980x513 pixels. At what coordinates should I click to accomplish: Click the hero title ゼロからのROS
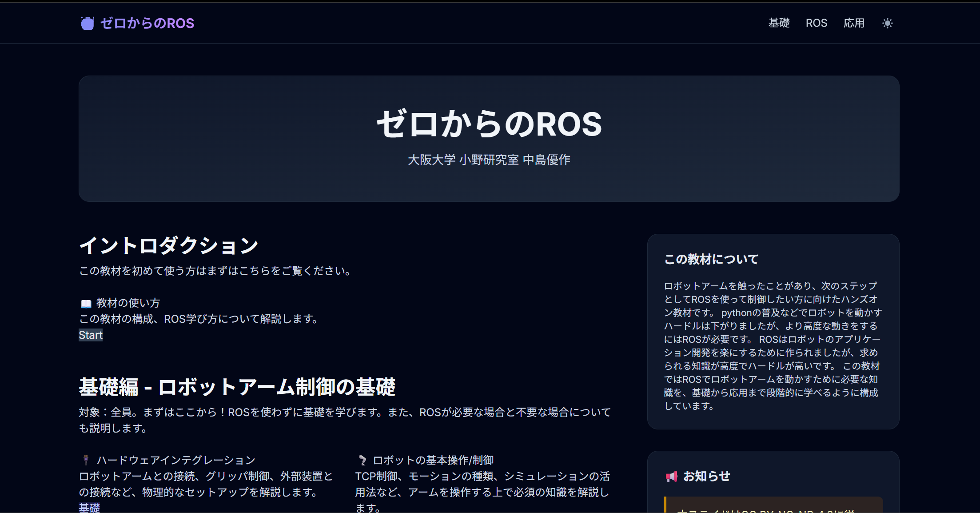click(x=490, y=124)
